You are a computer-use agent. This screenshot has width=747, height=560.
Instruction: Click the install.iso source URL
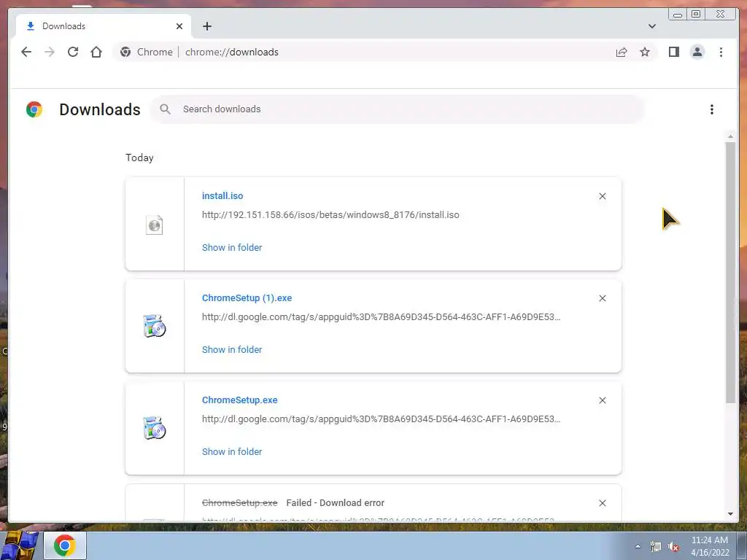330,215
